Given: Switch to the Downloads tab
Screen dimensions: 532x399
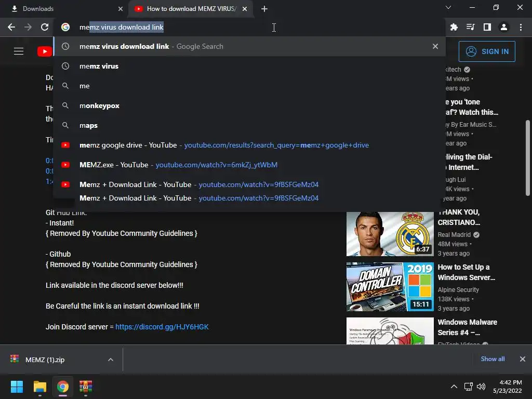Looking at the screenshot, I should tap(64, 9).
